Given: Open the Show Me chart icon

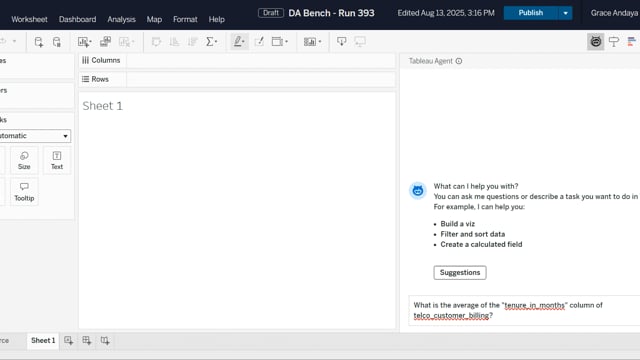Looking at the screenshot, I should [632, 41].
